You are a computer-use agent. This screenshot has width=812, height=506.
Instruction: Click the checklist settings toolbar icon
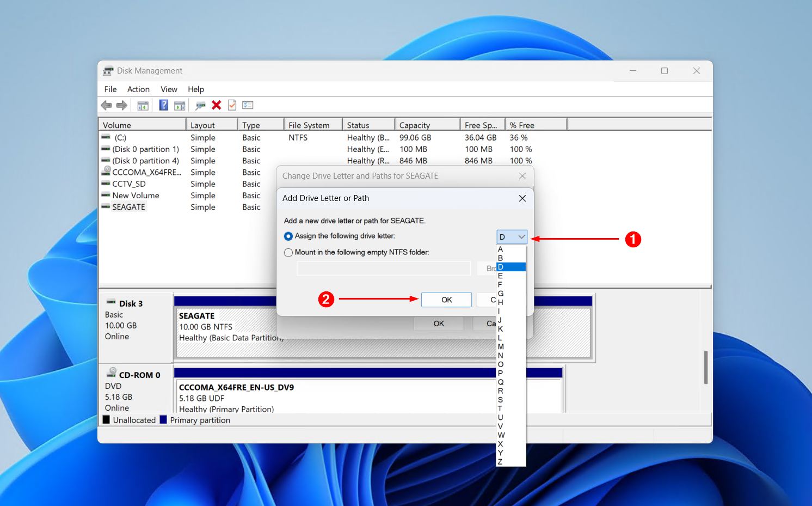click(248, 105)
